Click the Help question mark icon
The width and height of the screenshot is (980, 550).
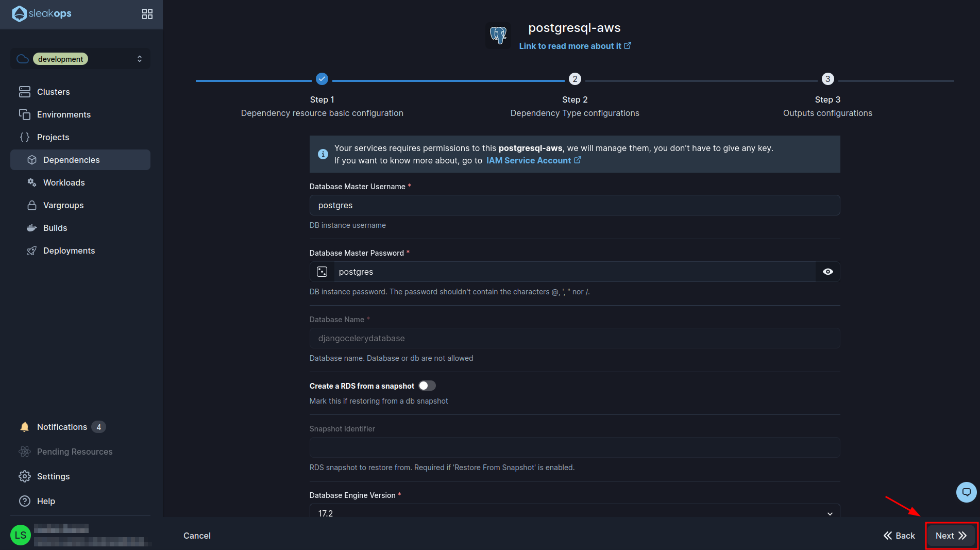point(25,501)
